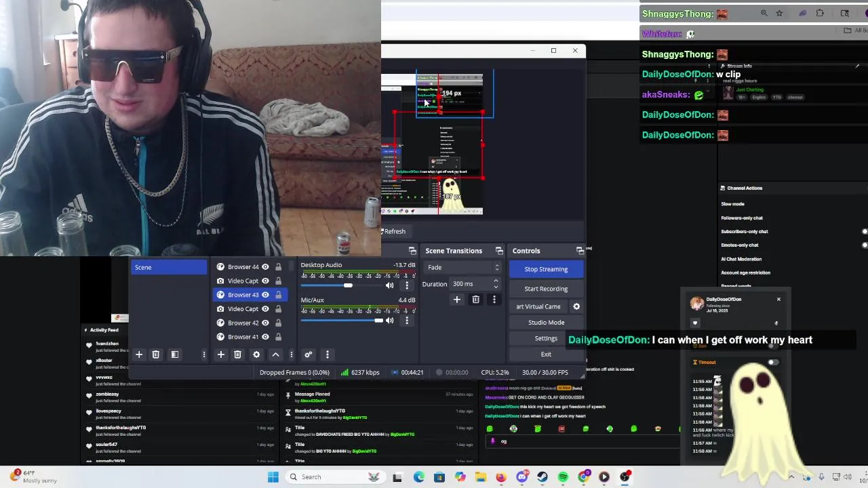Open scene filters icon in Scenes panel
Viewport: 868px width, 488px height.
[175, 354]
